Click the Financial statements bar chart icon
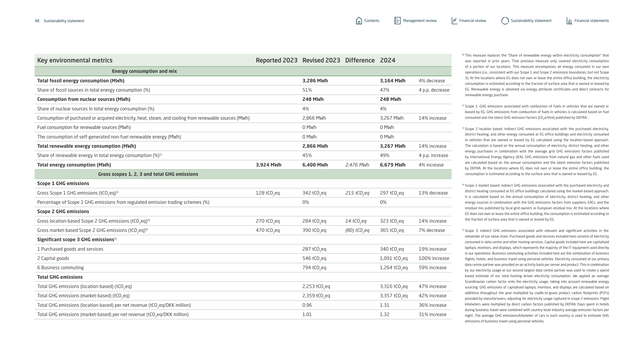644x362 pixels. (569, 21)
